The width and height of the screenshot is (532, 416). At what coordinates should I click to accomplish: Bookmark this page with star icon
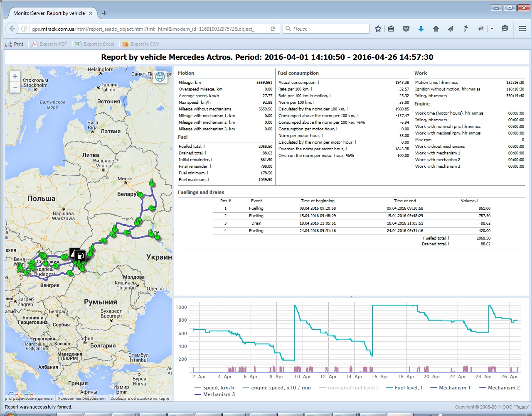pyautogui.click(x=378, y=29)
